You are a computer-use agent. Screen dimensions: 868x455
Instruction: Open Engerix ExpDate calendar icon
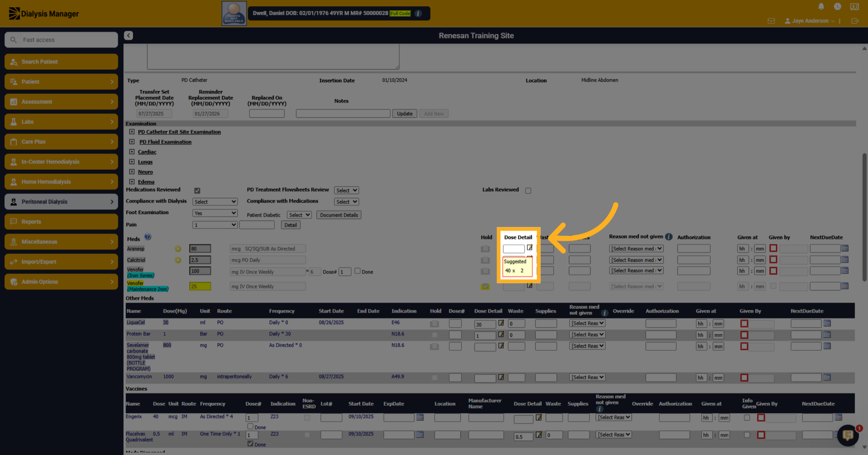(420, 417)
